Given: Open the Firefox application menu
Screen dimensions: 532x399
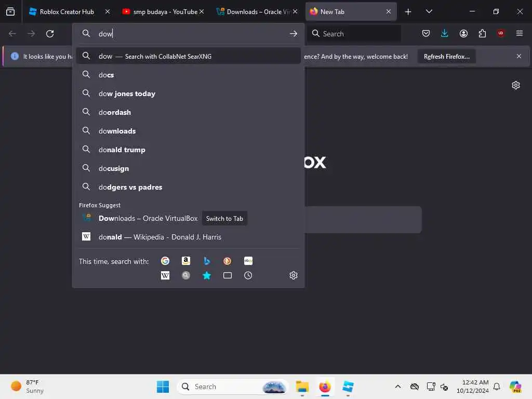Looking at the screenshot, I should [520, 33].
